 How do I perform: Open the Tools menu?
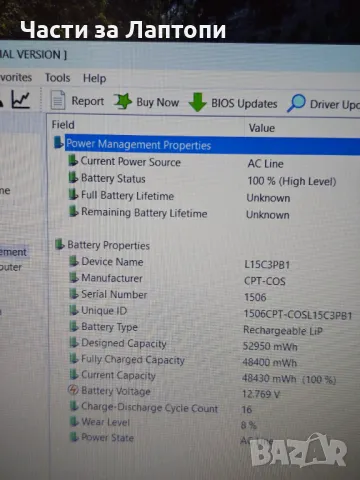point(58,78)
